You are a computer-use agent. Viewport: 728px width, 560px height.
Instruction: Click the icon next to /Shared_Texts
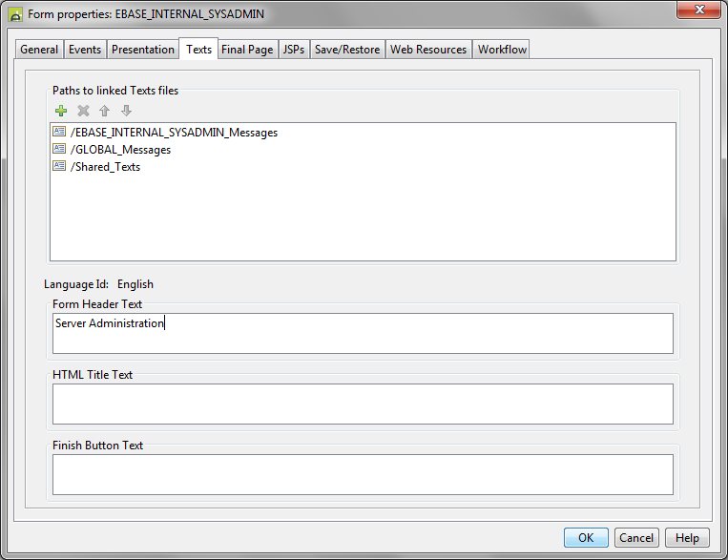pos(59,167)
